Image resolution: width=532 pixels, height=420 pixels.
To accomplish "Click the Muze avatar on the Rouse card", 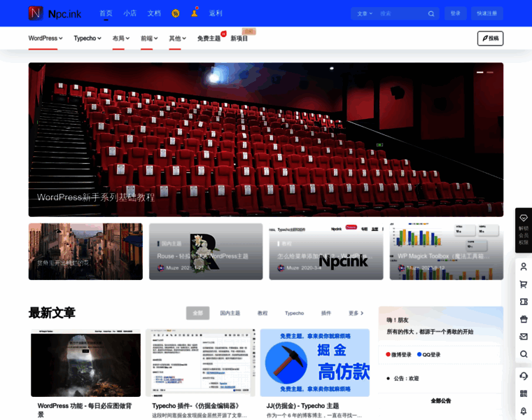I will 161,267.
